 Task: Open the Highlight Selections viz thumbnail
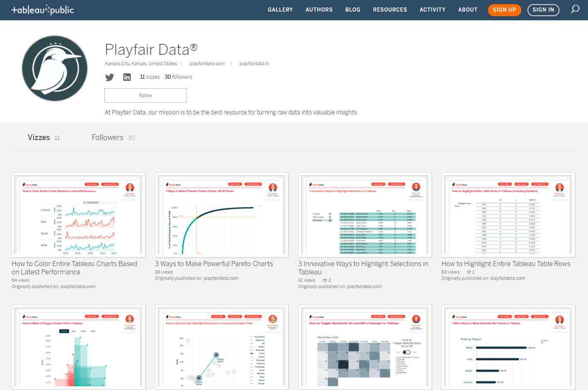tap(365, 215)
